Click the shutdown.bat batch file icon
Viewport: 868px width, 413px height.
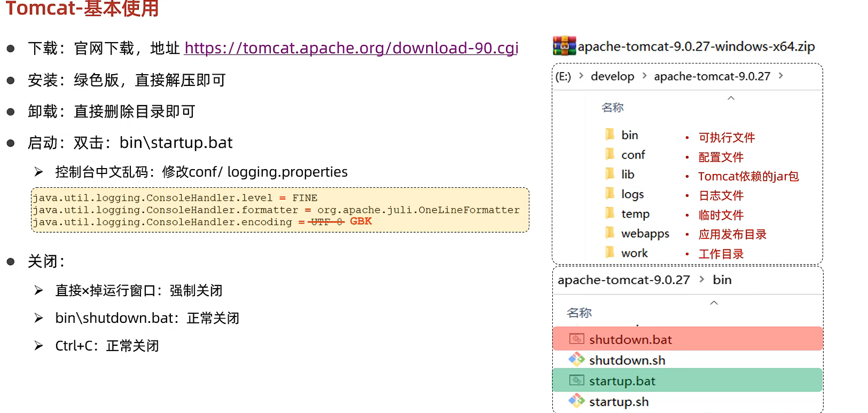577,339
